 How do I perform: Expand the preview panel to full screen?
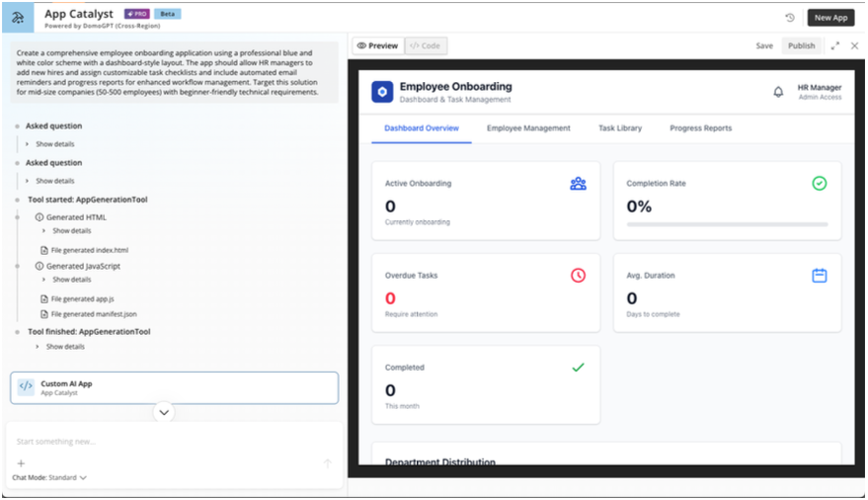(834, 46)
